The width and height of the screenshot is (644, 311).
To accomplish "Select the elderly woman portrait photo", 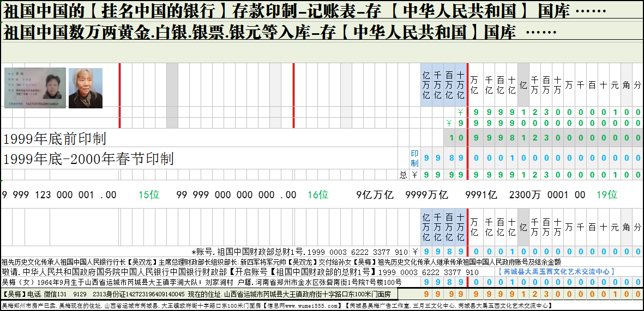I will point(86,88).
